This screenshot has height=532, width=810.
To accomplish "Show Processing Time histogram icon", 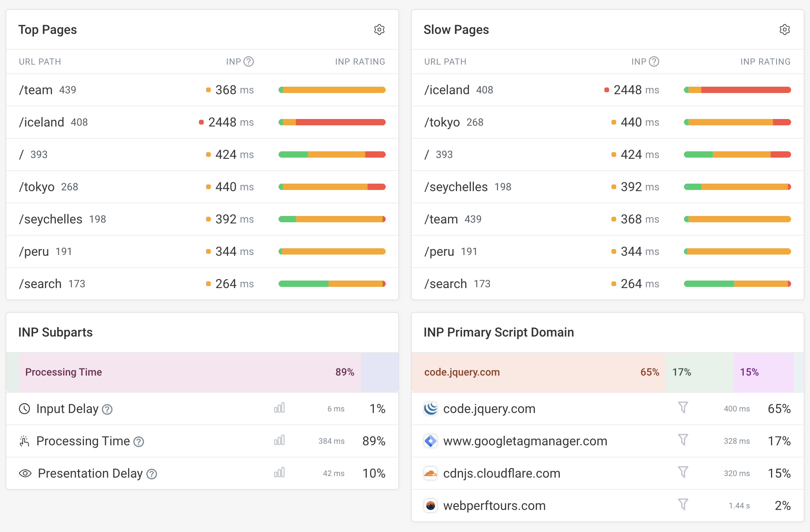I will (279, 440).
